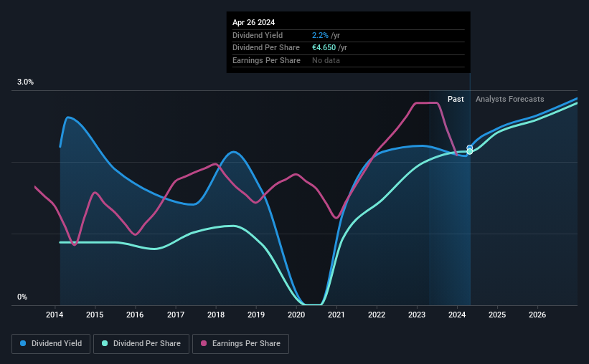Image resolution: width=589 pixels, height=364 pixels.
Task: Toggle the Dividend Per Share legend button
Action: click(x=141, y=344)
